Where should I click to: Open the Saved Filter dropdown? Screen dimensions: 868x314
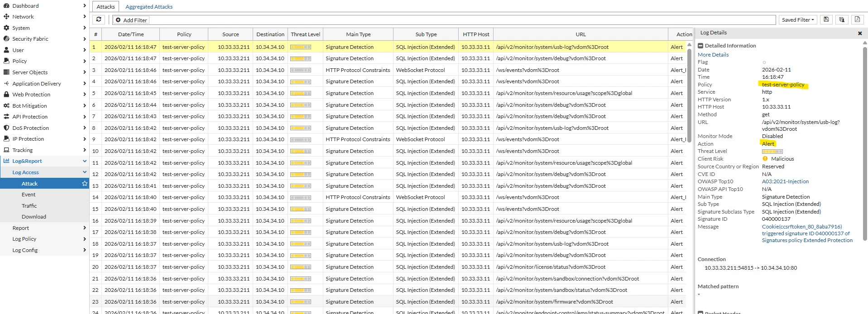pos(798,20)
